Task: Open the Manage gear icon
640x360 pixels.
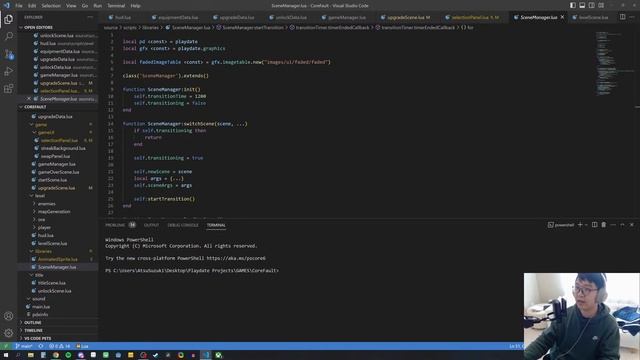Action: (x=9, y=333)
